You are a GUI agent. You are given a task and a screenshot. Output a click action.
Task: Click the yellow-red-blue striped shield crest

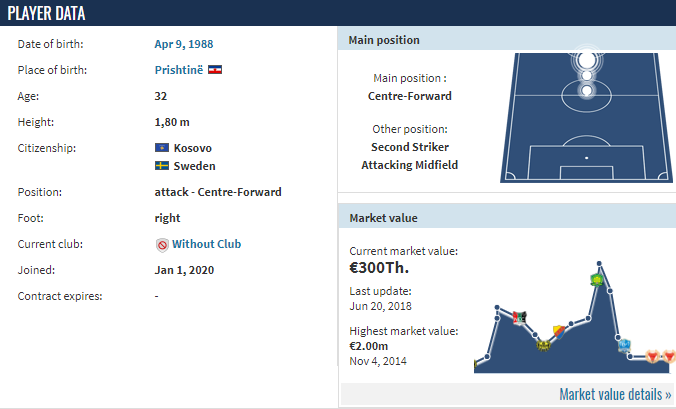click(559, 331)
